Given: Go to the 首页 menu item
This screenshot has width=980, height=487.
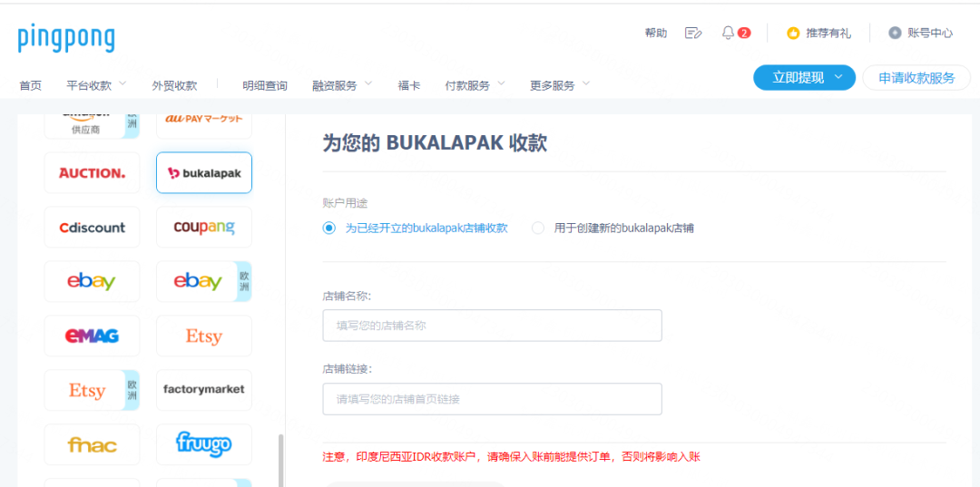Looking at the screenshot, I should (x=31, y=85).
